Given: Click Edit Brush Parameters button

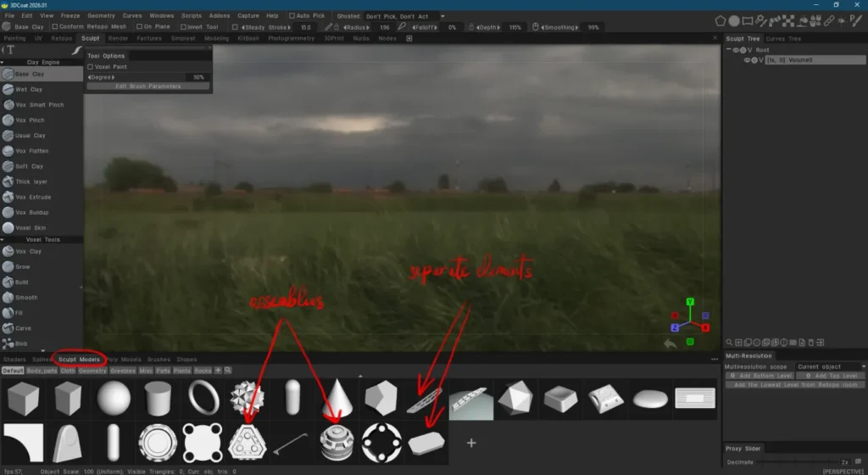Looking at the screenshot, I should (148, 86).
